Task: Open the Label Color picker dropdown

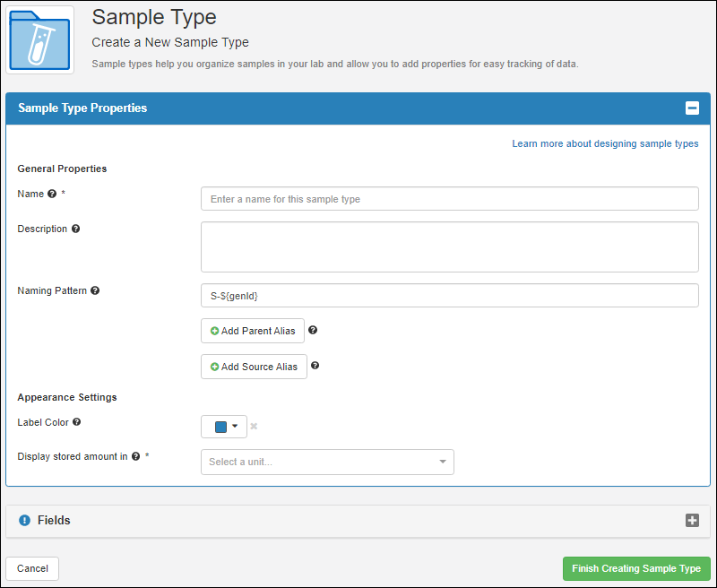Action: (x=224, y=427)
